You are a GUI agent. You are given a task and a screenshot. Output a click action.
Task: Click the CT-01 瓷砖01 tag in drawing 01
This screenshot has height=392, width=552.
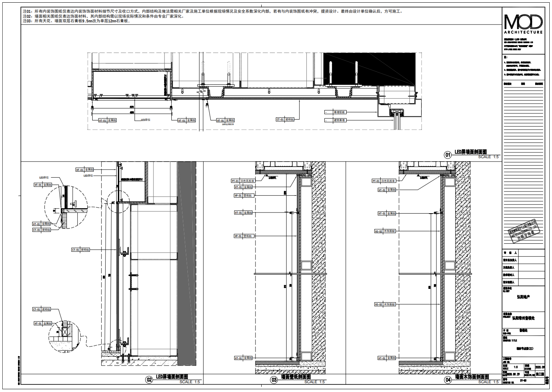pyautogui.click(x=285, y=120)
